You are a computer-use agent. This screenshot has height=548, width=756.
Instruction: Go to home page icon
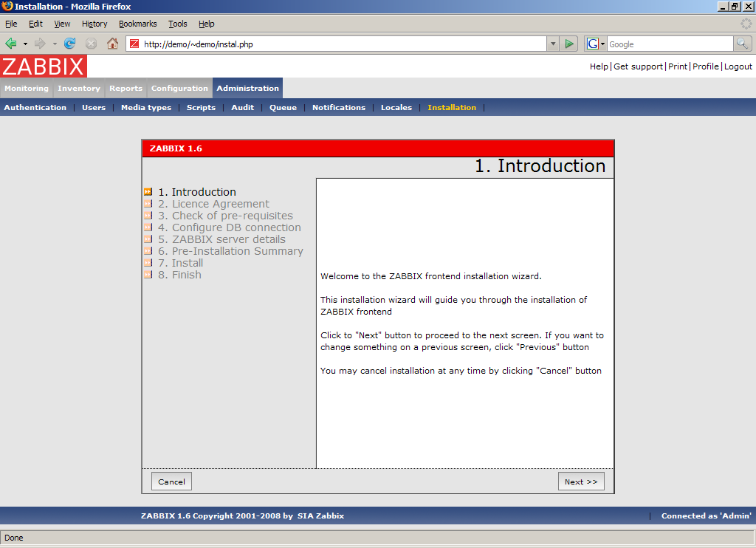tap(112, 44)
